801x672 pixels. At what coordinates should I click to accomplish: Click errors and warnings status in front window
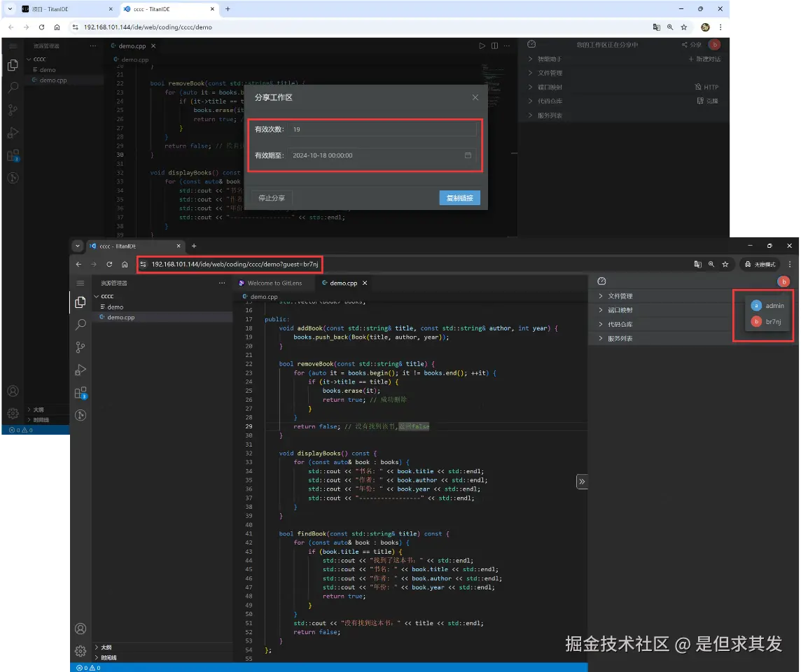(x=88, y=667)
